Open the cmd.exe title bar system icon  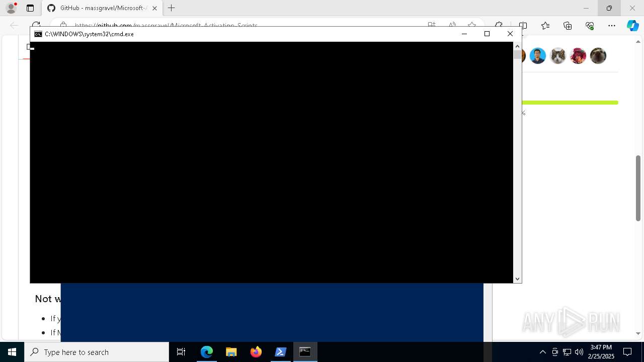(38, 34)
